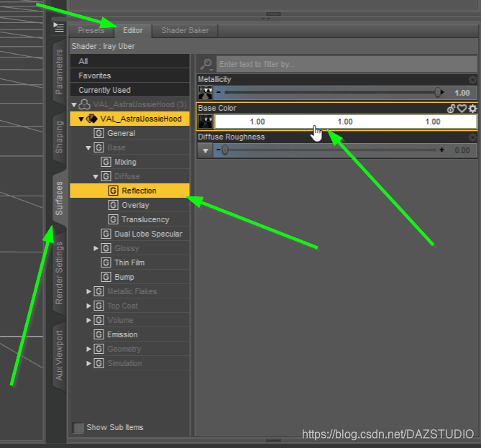
Task: Select the Glossy tree item
Action: pyautogui.click(x=127, y=248)
